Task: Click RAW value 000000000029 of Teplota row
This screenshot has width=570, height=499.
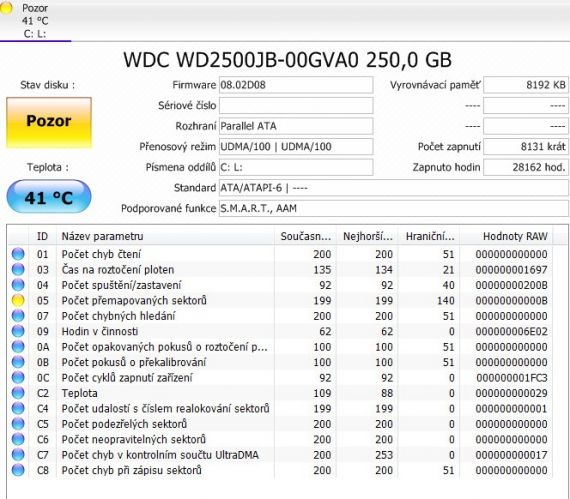Action: (511, 393)
